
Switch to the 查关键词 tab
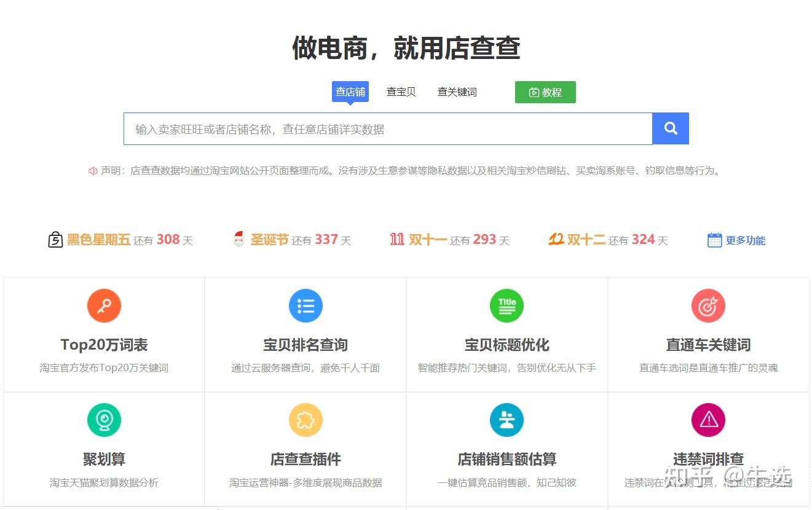coord(457,92)
